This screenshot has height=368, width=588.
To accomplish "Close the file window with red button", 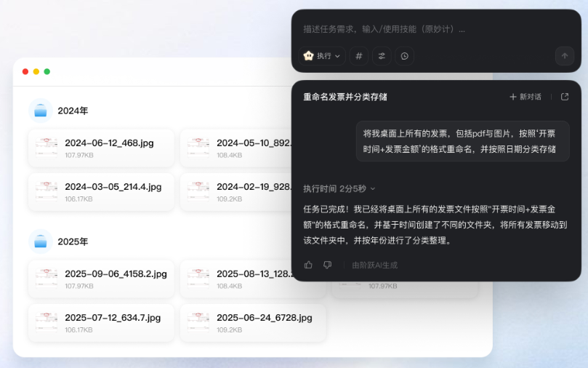I will coord(25,72).
